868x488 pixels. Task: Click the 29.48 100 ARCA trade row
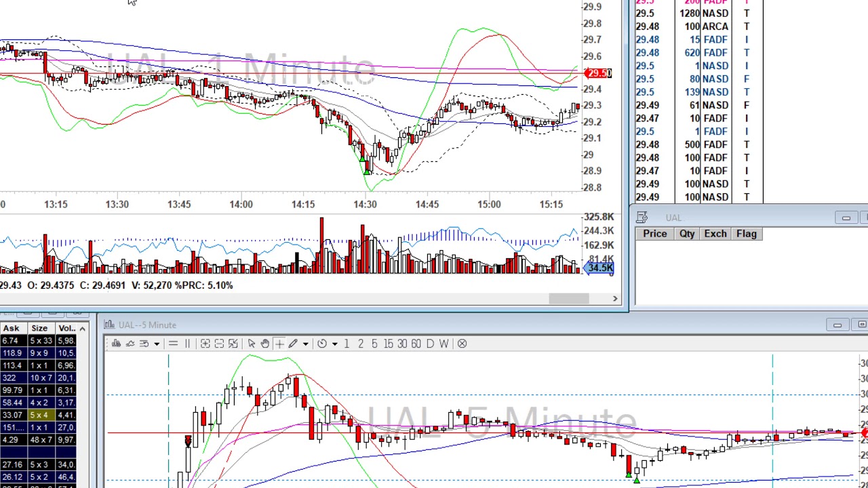click(698, 26)
